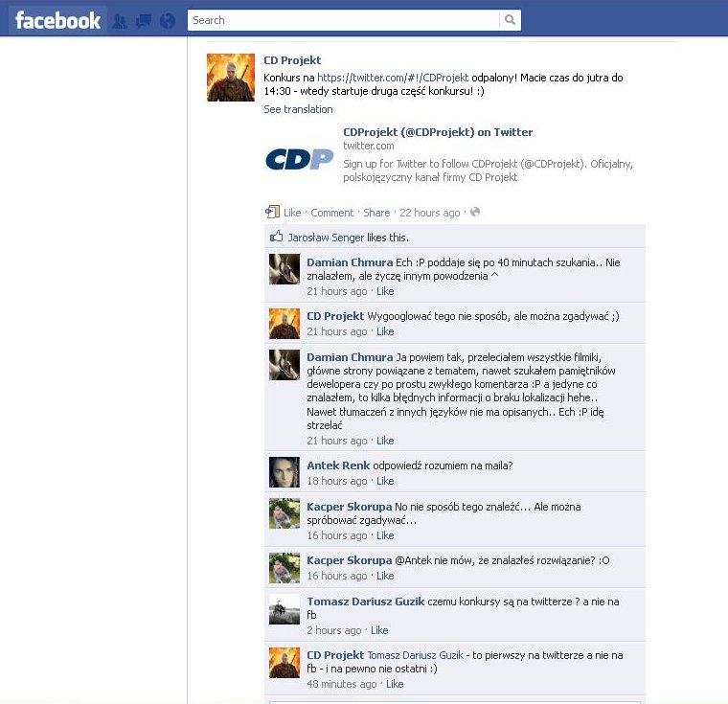The width and height of the screenshot is (728, 704).
Task: Open Antek Renk's profile name
Action: pos(338,466)
